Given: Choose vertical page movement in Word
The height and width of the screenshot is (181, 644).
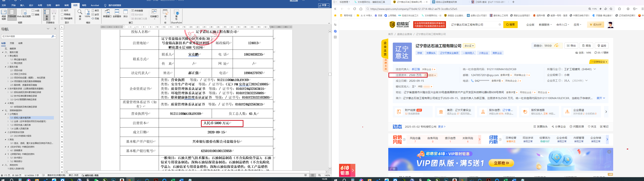Looking at the screenshot, I should click(47, 15).
